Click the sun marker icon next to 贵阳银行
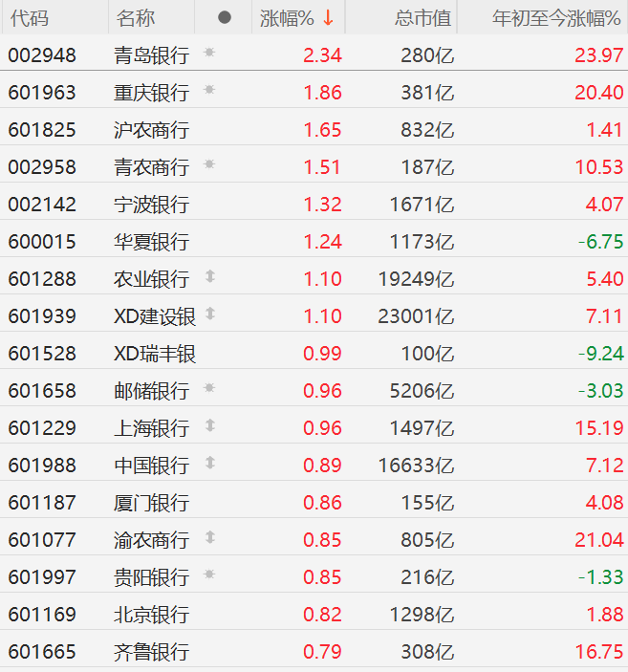The image size is (628, 672). tap(209, 574)
